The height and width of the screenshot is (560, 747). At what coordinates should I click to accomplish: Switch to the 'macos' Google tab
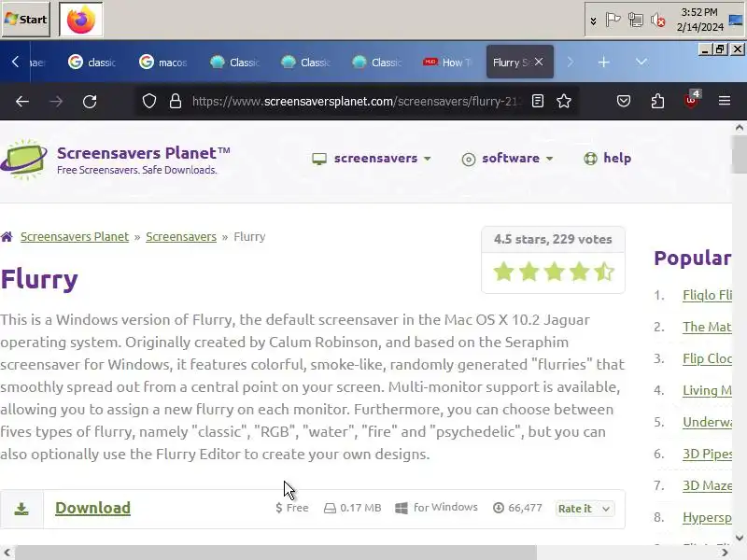[162, 62]
